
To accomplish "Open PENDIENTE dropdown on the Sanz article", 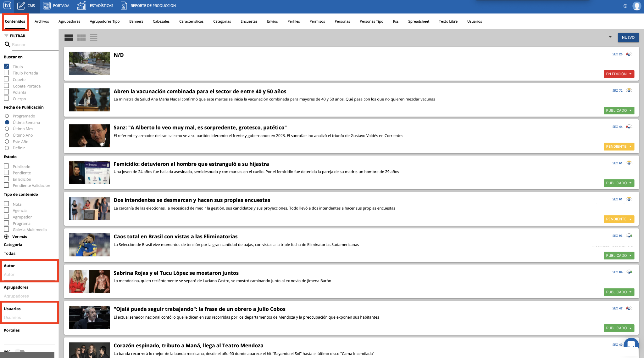I will (x=619, y=147).
